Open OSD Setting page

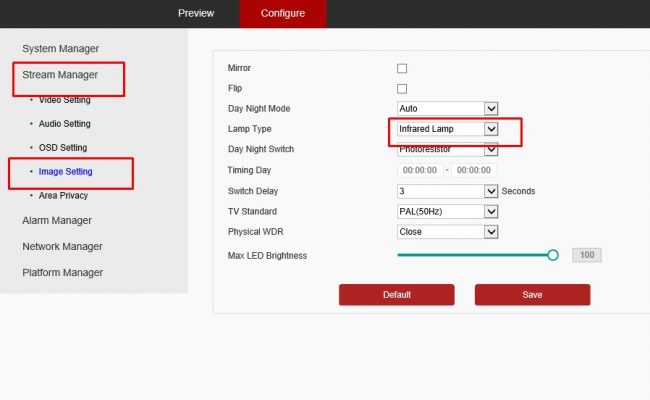62,148
